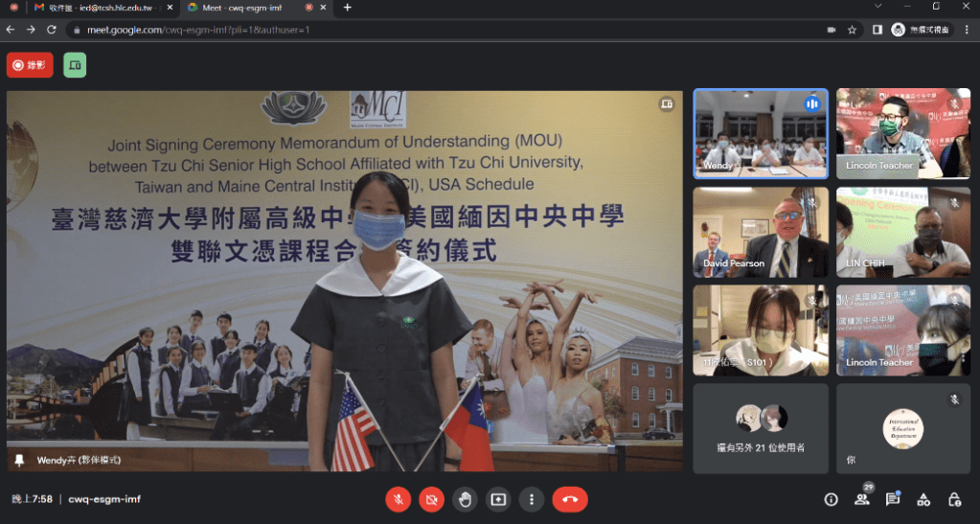Raise hand in the meeting
Image resolution: width=980 pixels, height=524 pixels.
(x=465, y=499)
